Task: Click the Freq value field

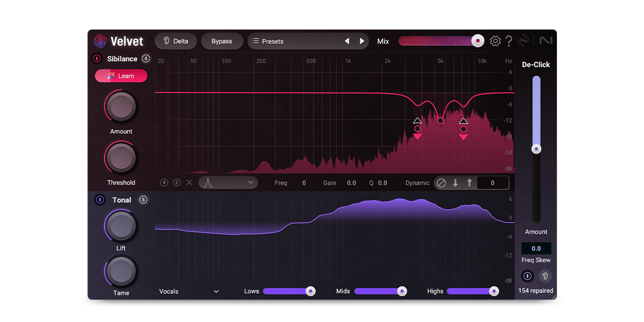Action: click(x=304, y=183)
